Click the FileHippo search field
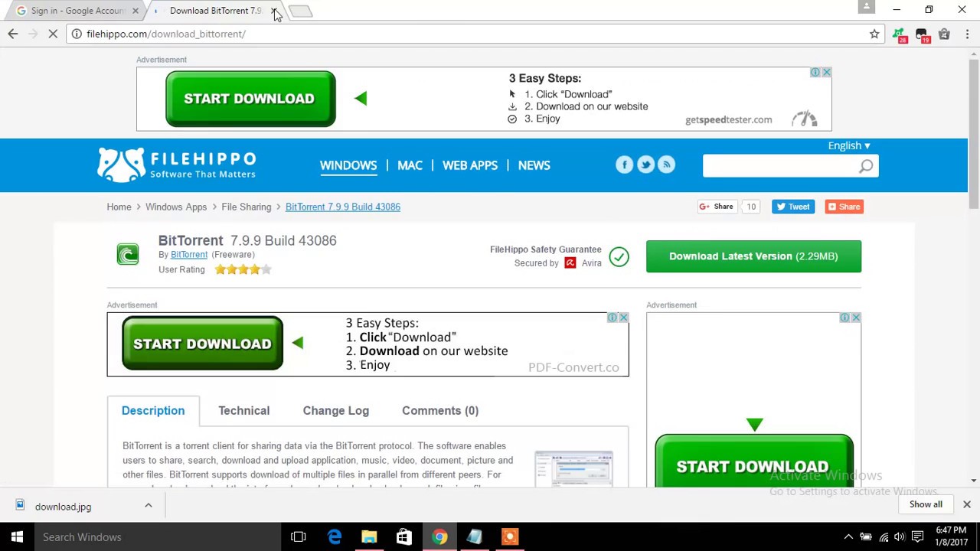The width and height of the screenshot is (980, 551). (x=781, y=166)
